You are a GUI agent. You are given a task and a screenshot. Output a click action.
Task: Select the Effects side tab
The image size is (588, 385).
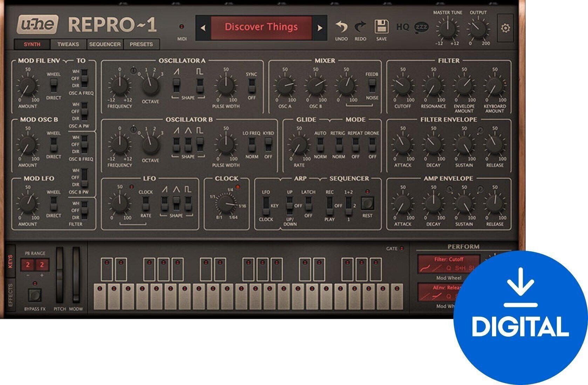pyautogui.click(x=10, y=295)
